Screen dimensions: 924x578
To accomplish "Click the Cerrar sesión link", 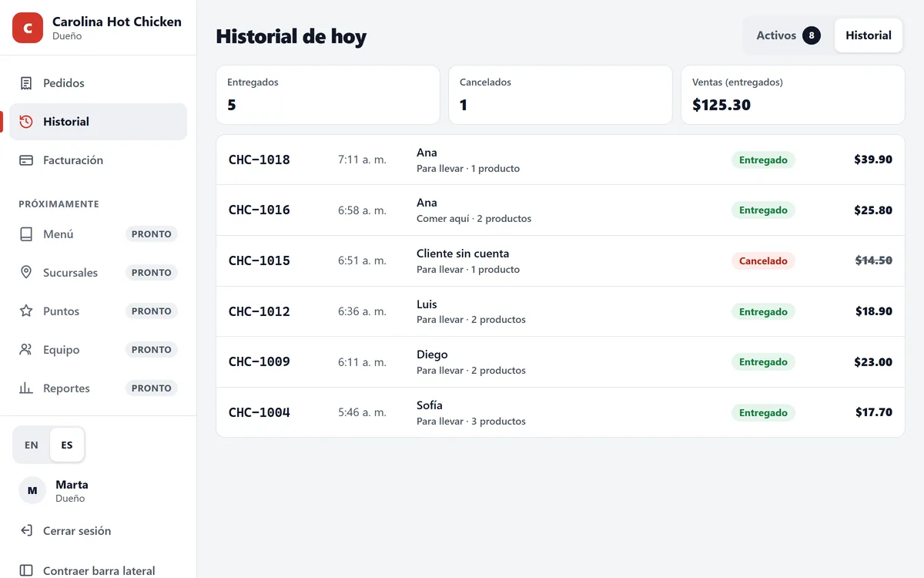I will tap(99, 531).
